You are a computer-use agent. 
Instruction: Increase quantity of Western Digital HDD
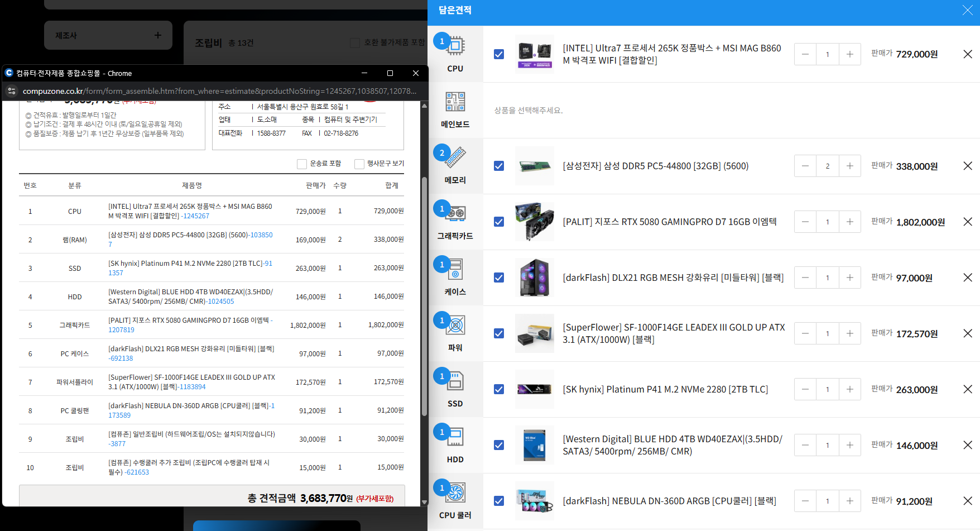[x=849, y=445]
